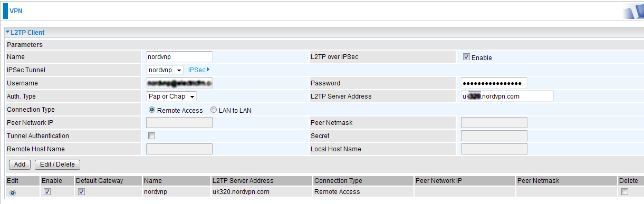
Task: Click the Password field
Action: (494, 83)
